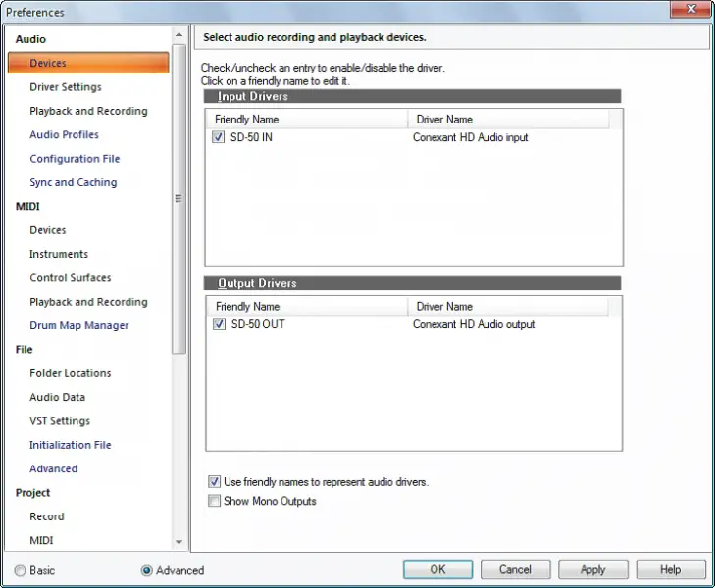Screen dimensions: 715x588
Task: Click the MIDI category heading
Action: [x=27, y=207]
